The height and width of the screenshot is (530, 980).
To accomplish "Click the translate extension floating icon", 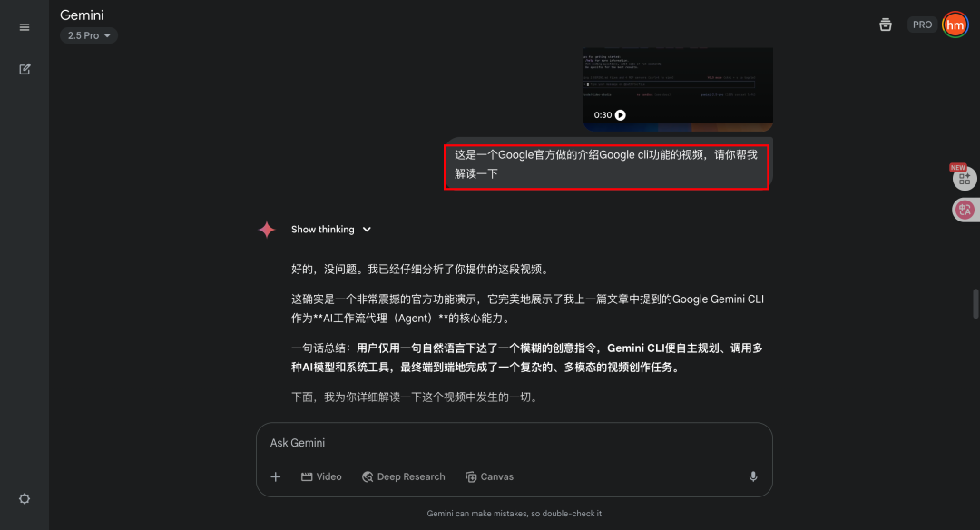I will click(965, 210).
